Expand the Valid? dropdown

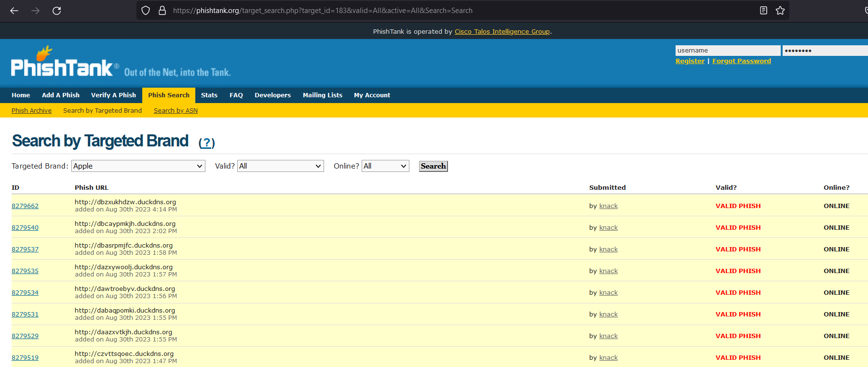[280, 166]
